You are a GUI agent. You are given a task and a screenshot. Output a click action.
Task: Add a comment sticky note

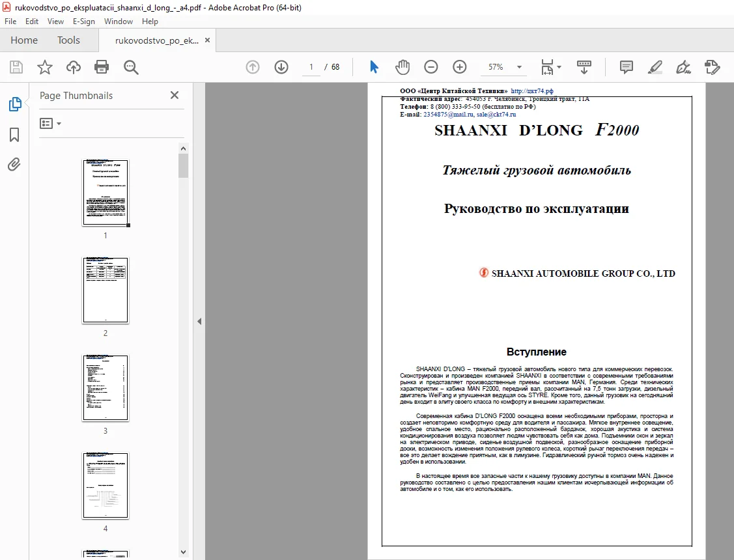tap(627, 67)
